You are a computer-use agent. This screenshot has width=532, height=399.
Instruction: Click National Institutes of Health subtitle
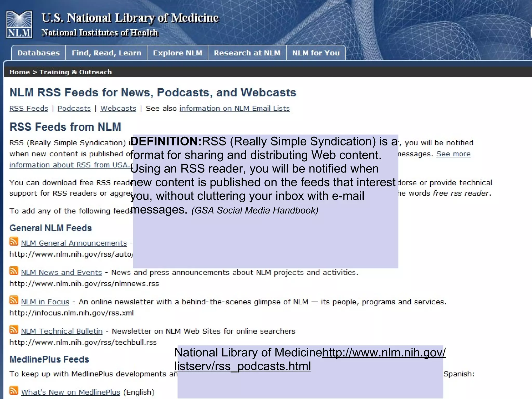click(100, 33)
